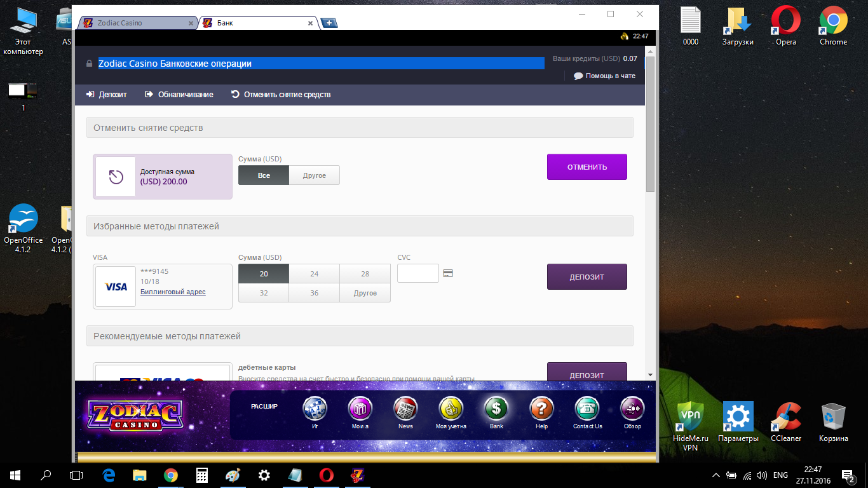
Task: Click the Доступная сумма (USD) 200.00 text
Action: point(167,177)
